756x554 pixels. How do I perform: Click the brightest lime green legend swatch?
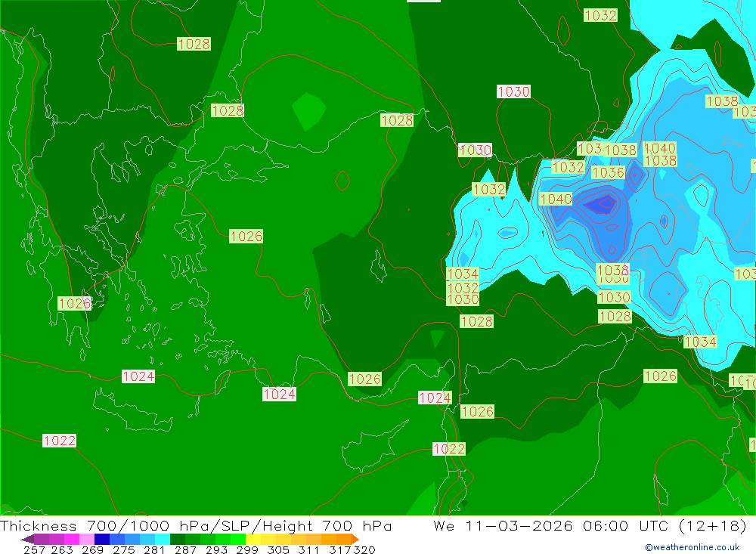[237, 539]
